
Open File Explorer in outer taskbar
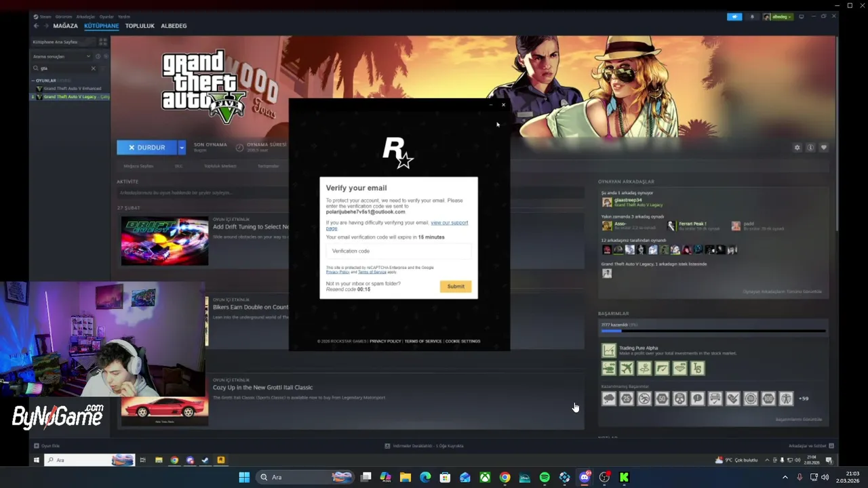click(406, 477)
